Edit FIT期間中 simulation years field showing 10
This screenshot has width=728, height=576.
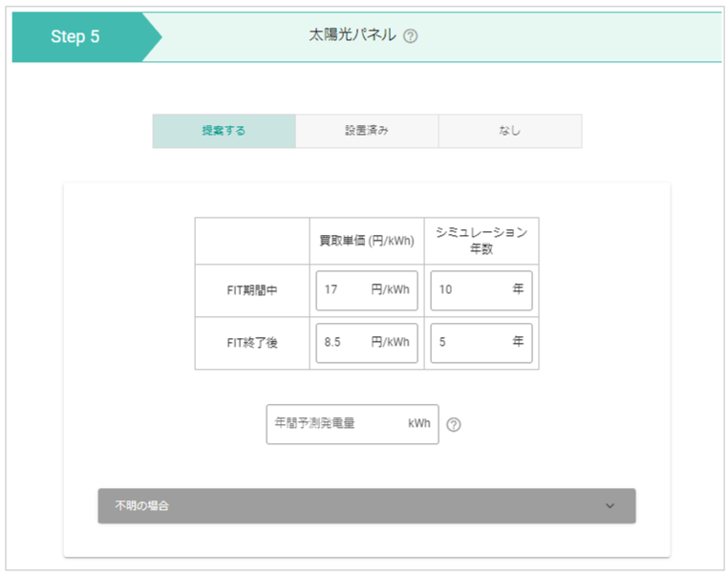click(482, 290)
